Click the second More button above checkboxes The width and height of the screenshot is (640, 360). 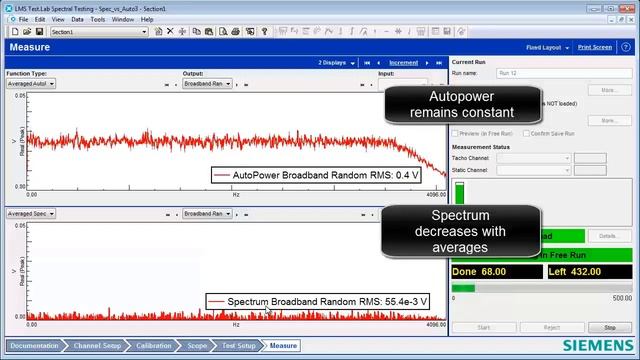coord(610,120)
